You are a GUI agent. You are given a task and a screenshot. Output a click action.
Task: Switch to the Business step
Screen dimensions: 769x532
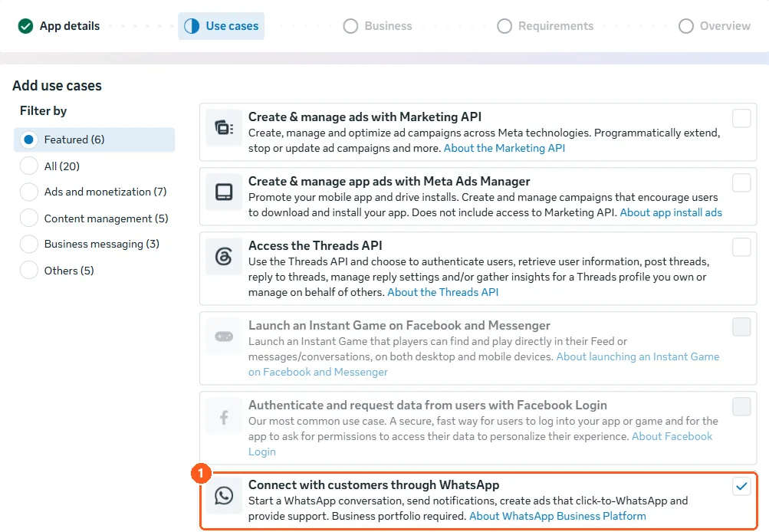point(378,26)
